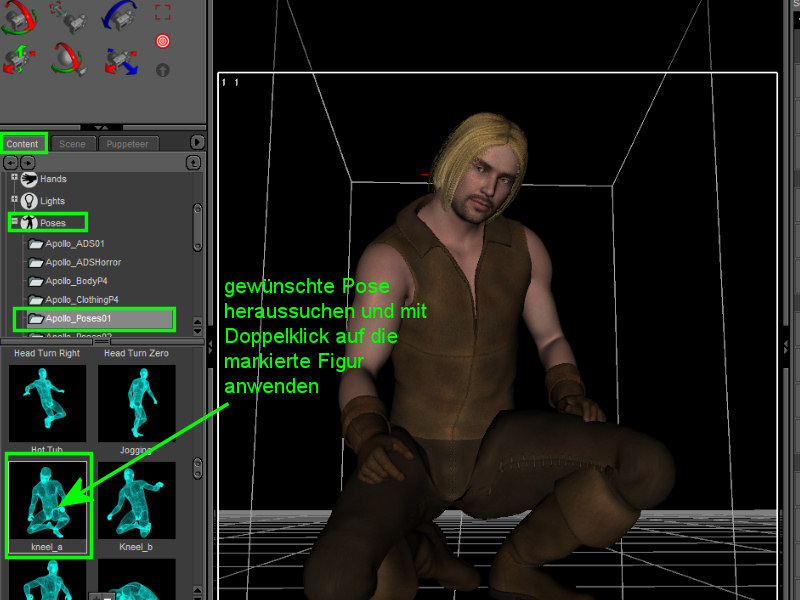The width and height of the screenshot is (800, 600).
Task: Select the Jogging pose thumbnail
Action: [x=136, y=403]
